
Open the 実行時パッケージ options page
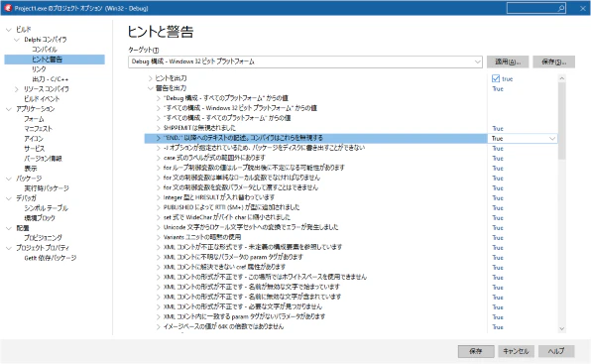[47, 188]
